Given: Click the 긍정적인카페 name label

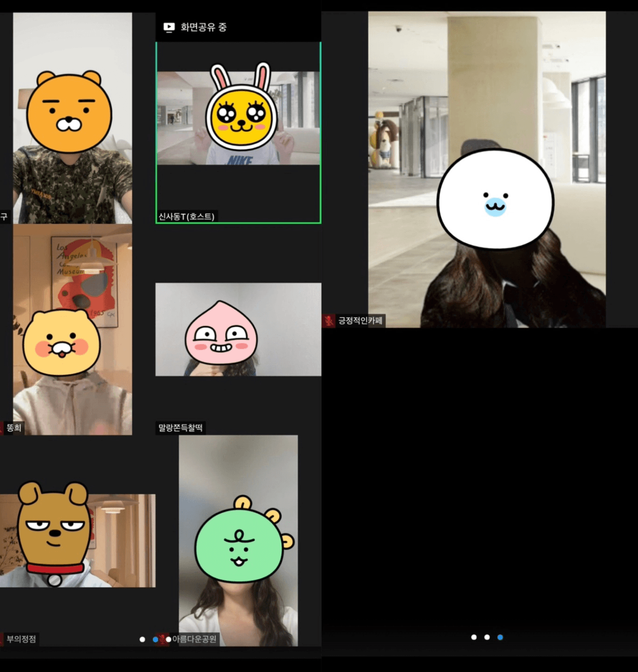Looking at the screenshot, I should point(360,321).
